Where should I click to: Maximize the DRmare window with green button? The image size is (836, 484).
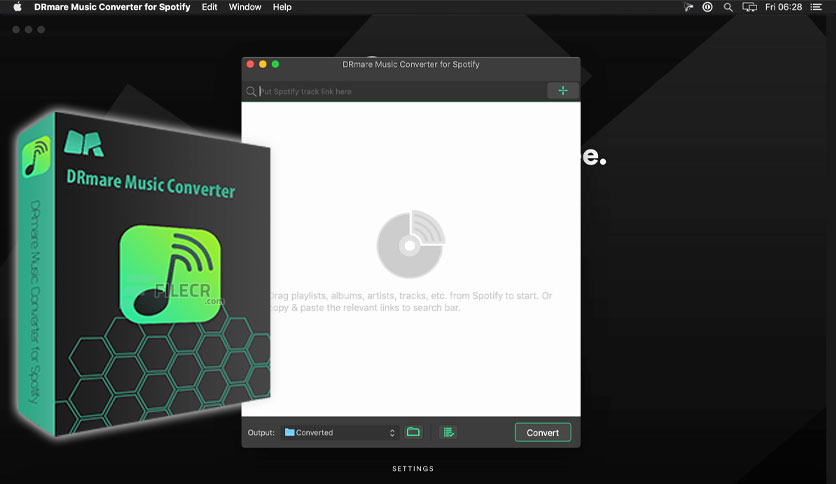[276, 64]
